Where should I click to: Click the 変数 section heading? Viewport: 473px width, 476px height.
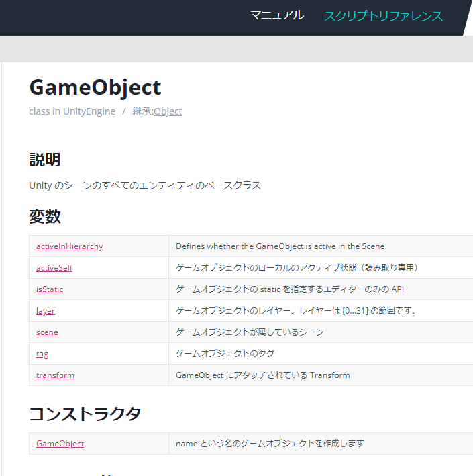pos(45,217)
